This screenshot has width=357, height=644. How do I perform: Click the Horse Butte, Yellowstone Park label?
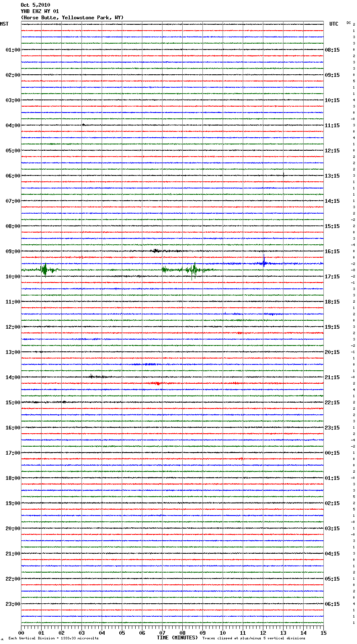[x=72, y=18]
